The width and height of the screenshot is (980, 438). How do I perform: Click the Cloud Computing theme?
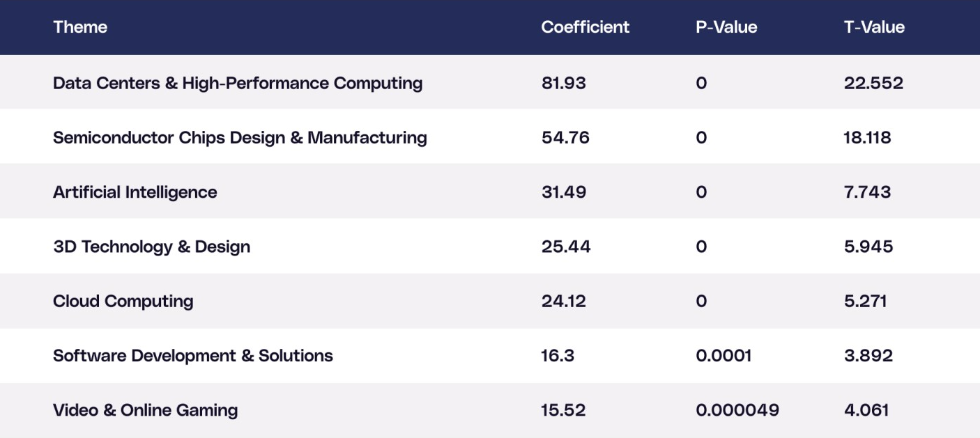click(123, 301)
